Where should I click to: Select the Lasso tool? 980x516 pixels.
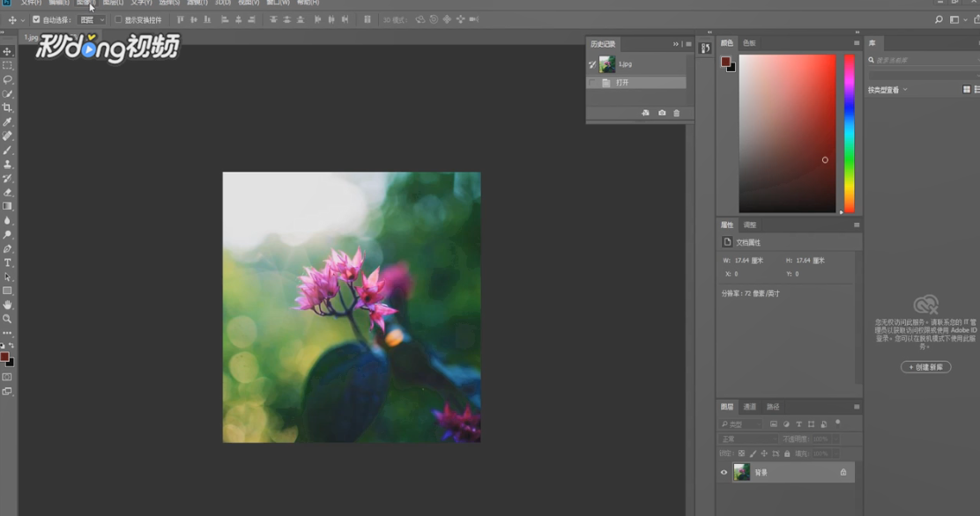(x=8, y=80)
